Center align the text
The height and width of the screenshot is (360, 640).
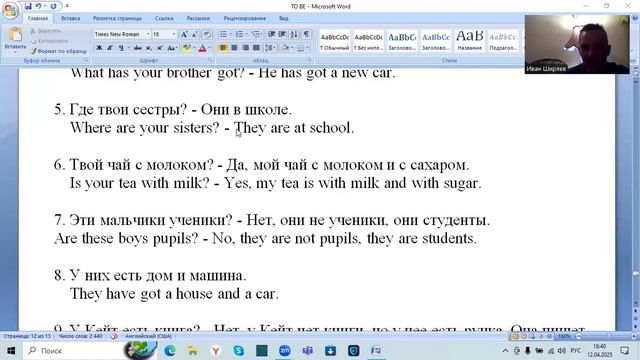click(x=234, y=48)
